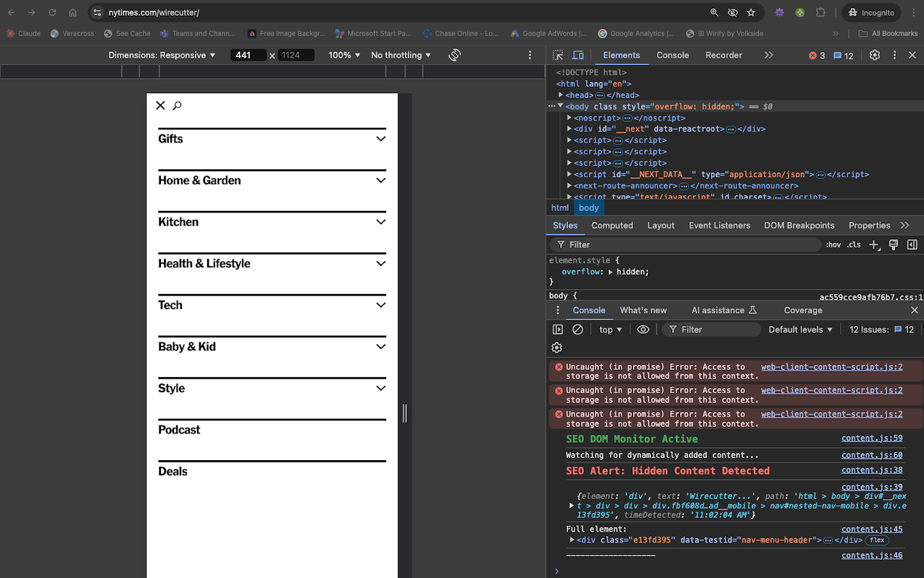Viewport: 924px width, 578px height.
Task: Toggle the :hov element state panel
Action: pyautogui.click(x=833, y=245)
